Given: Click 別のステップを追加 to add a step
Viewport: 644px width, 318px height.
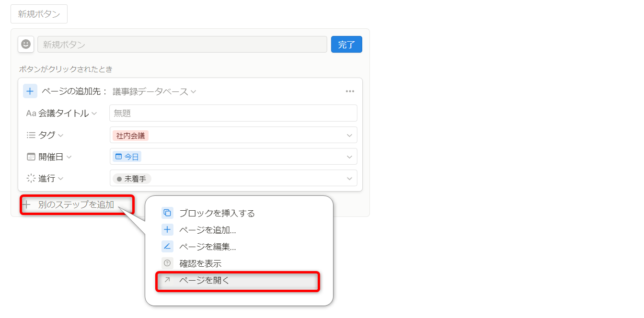Looking at the screenshot, I should tap(76, 205).
